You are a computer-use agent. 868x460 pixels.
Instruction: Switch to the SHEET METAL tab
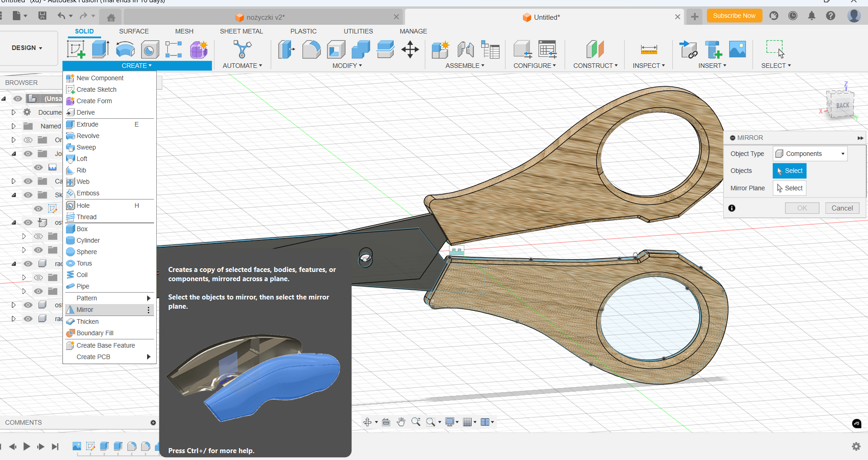tap(241, 31)
